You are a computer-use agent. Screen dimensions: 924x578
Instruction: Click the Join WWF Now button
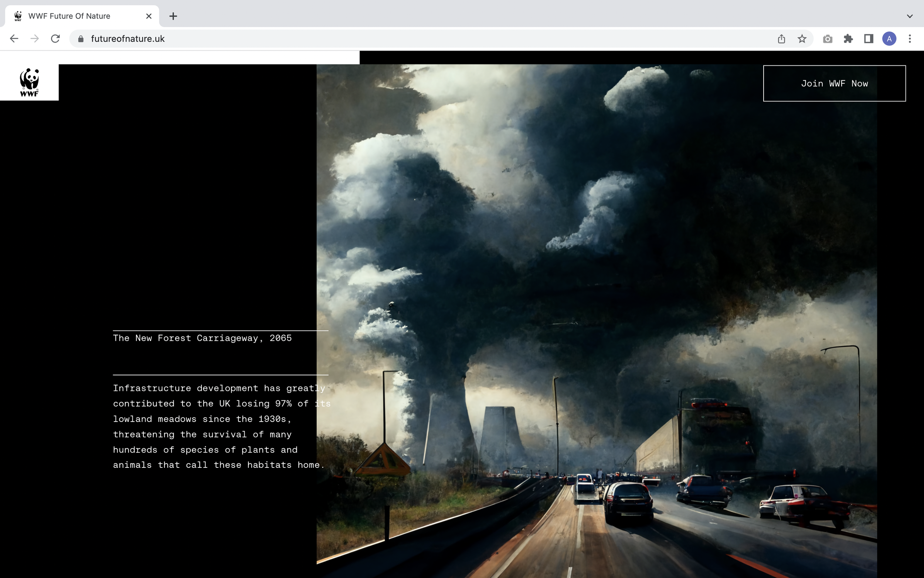point(834,83)
